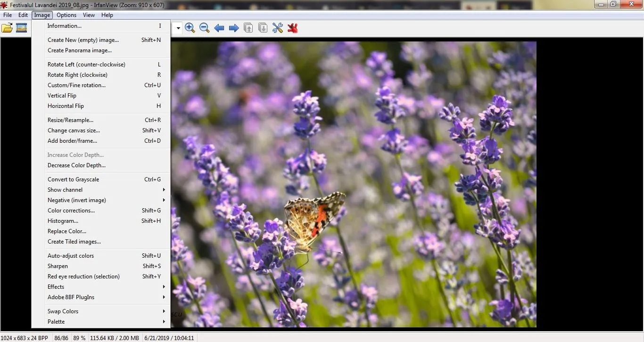This screenshot has width=644, height=342.
Task: Jump to first image with the up-stack icon
Action: coord(248,27)
